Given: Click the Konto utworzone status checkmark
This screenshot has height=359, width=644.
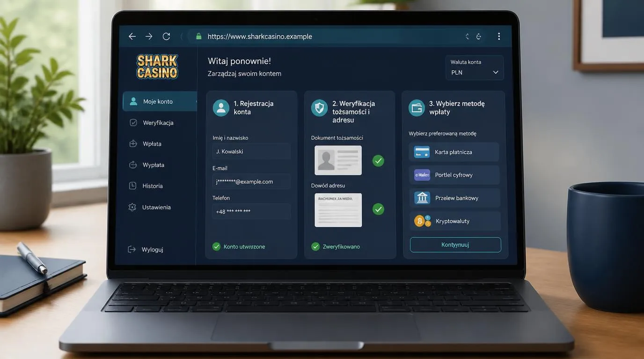Looking at the screenshot, I should [x=216, y=246].
